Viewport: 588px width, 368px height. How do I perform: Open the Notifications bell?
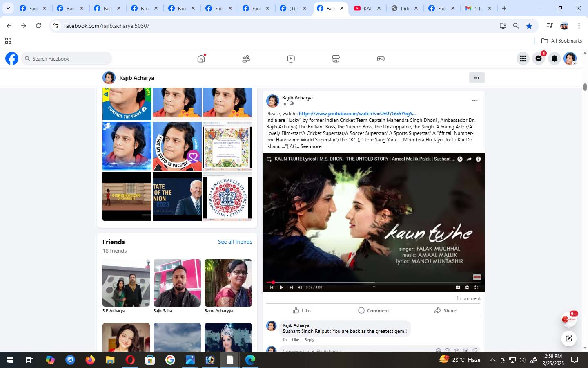(555, 58)
